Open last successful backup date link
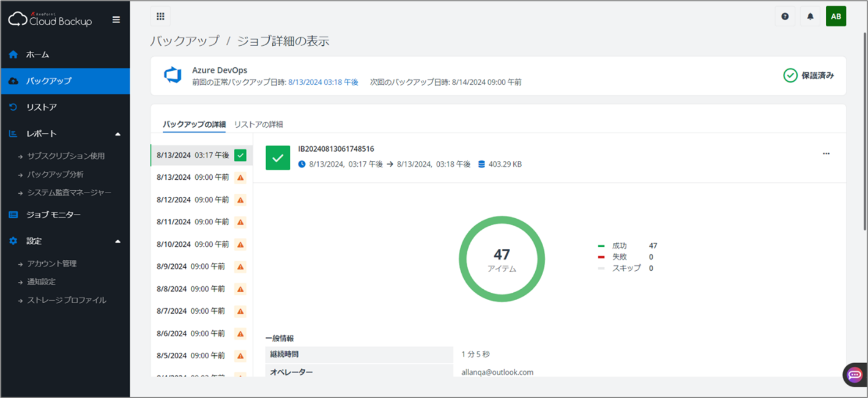This screenshot has width=868, height=398. coord(324,82)
